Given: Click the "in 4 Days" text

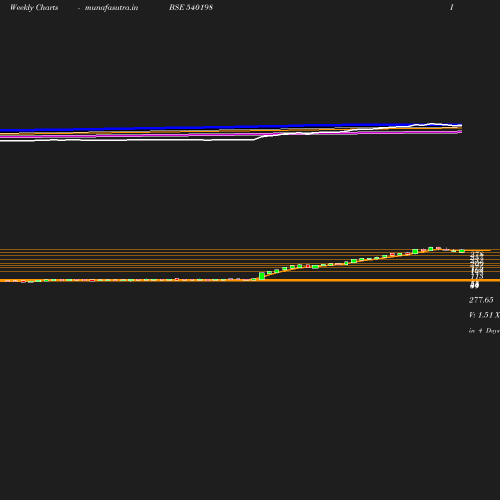Looking at the screenshot, I should [x=484, y=331].
